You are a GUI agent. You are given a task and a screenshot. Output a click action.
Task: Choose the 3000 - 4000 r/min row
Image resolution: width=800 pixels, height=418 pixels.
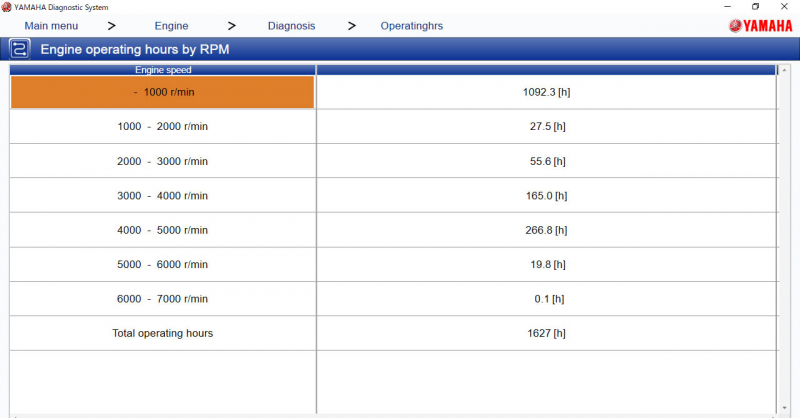click(x=163, y=196)
